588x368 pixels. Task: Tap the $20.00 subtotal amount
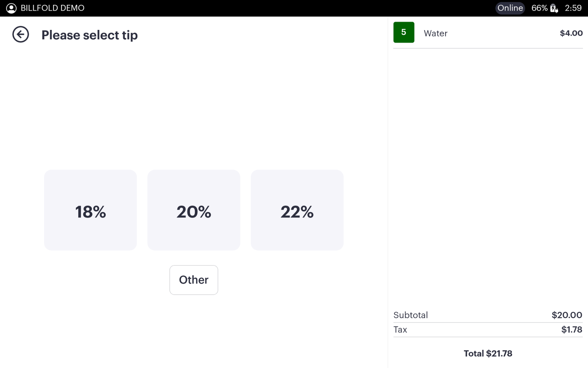click(x=567, y=315)
